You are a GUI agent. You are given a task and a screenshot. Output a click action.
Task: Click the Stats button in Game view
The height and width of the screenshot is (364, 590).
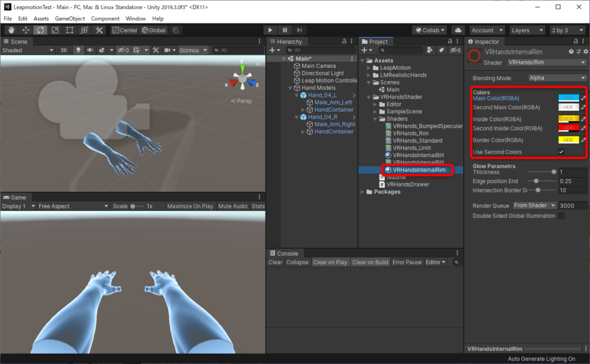click(258, 206)
